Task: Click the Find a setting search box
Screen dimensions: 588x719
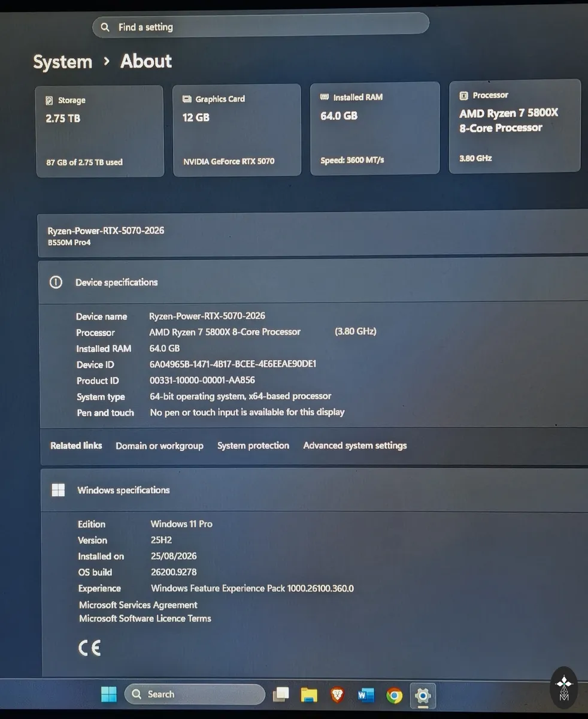Action: (260, 26)
